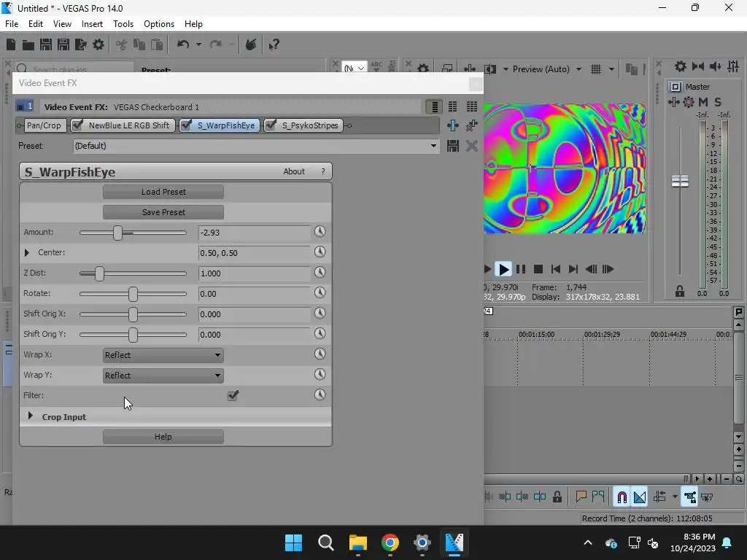Screen dimensions: 747x560
Task: Open the Tools menu
Action: coord(123,24)
